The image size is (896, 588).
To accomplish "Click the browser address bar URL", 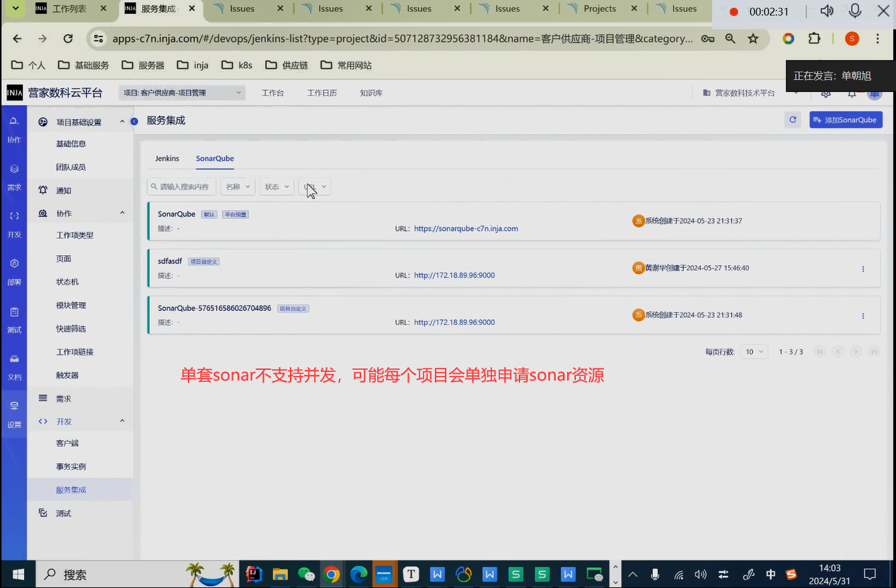I will [x=403, y=38].
